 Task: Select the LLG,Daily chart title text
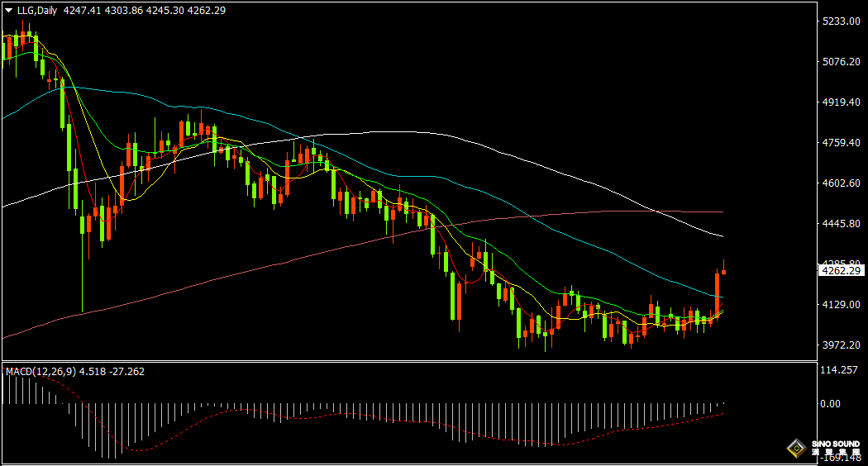37,11
